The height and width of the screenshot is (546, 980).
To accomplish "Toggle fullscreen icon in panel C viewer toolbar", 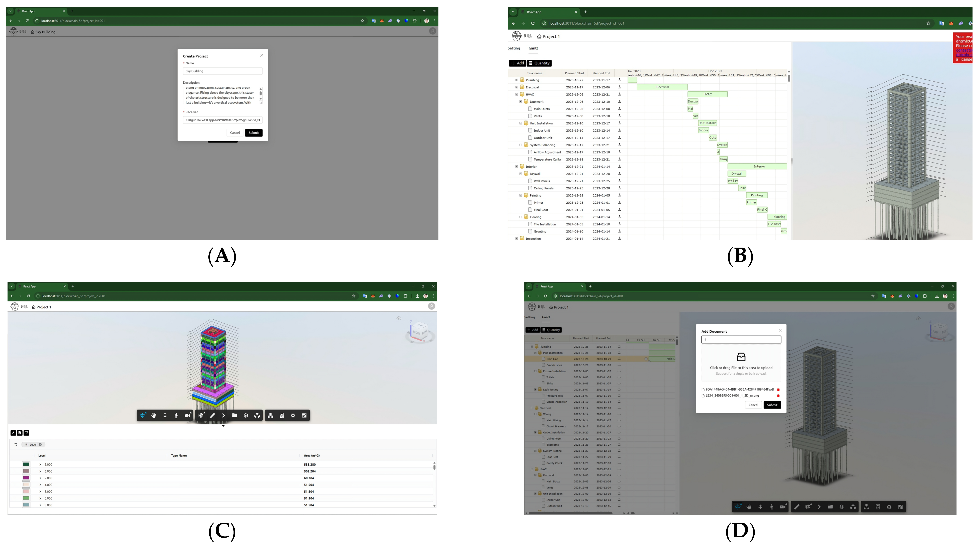I will (x=304, y=416).
